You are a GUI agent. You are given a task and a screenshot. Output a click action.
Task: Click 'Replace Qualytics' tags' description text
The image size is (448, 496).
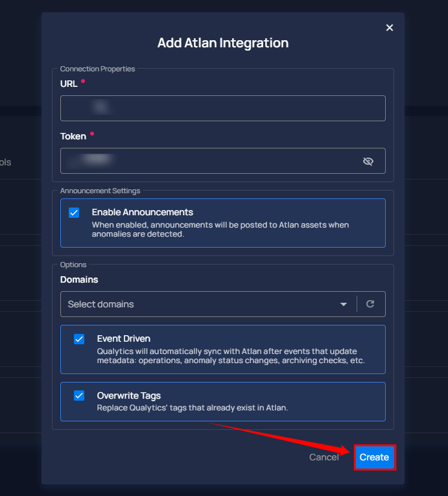click(x=193, y=408)
